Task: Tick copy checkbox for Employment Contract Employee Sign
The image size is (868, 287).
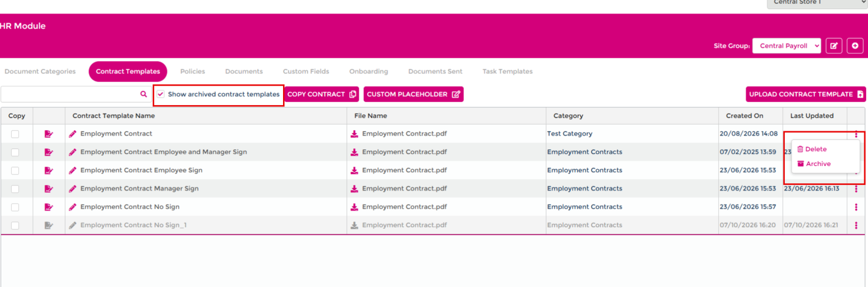Action: tap(15, 170)
